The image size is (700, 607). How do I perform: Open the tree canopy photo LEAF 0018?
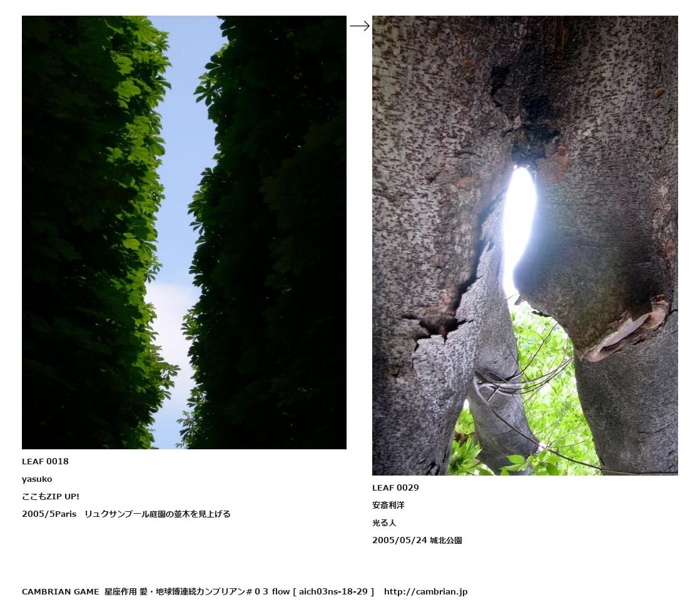click(184, 232)
